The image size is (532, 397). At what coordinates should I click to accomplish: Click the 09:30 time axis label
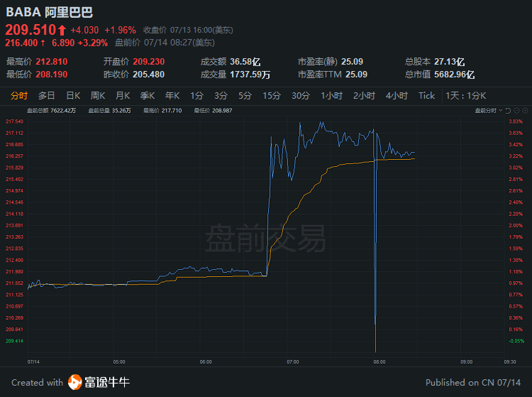coord(510,362)
